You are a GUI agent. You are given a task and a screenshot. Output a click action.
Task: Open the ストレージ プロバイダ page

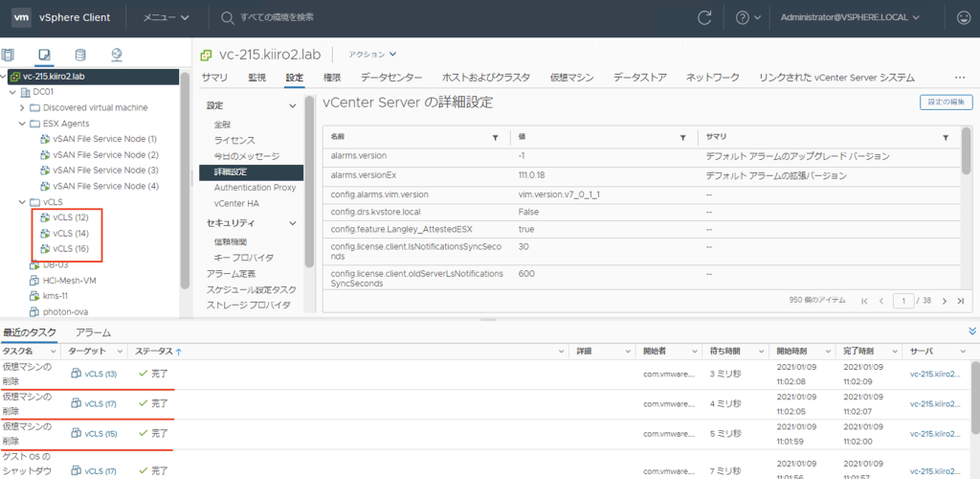(248, 306)
